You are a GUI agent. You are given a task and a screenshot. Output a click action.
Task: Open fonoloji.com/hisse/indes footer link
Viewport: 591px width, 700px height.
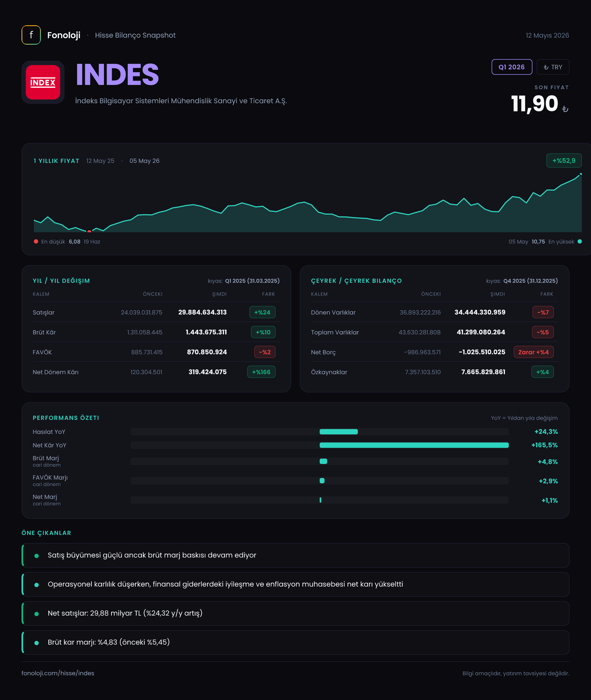(x=58, y=673)
